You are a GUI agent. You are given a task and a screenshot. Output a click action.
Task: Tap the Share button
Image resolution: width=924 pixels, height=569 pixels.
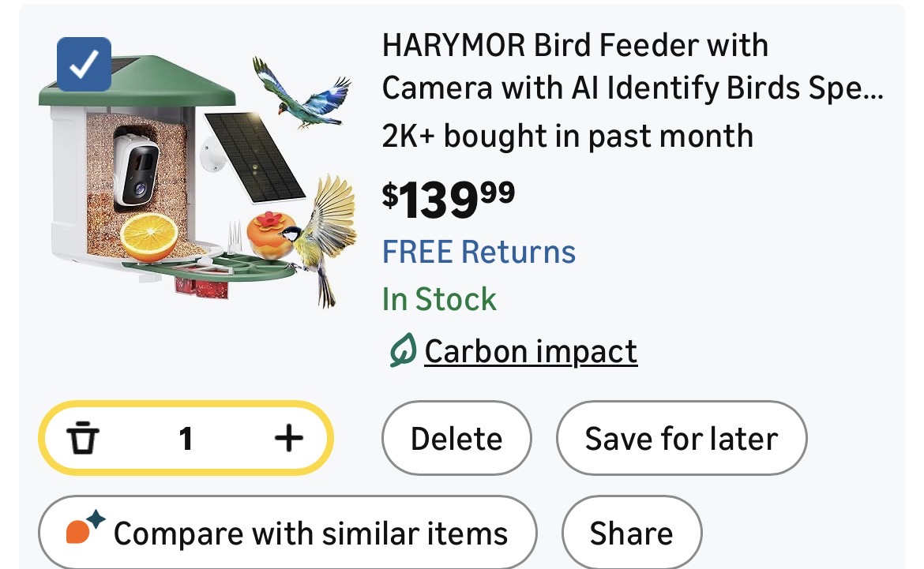(x=631, y=533)
